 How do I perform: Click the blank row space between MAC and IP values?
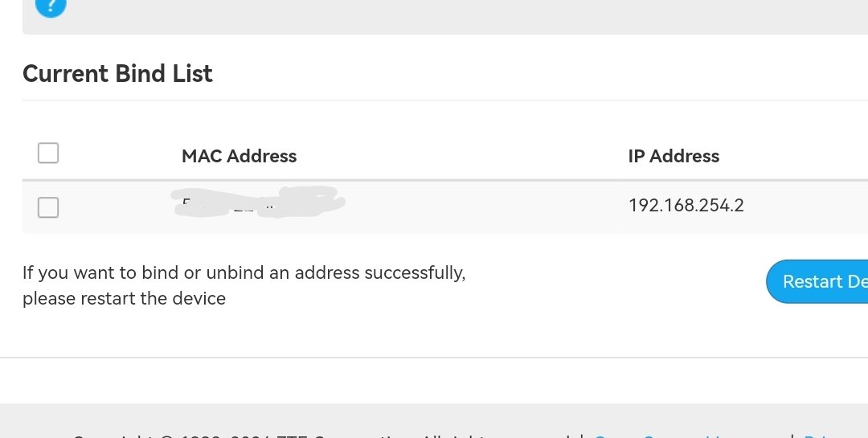(x=482, y=207)
